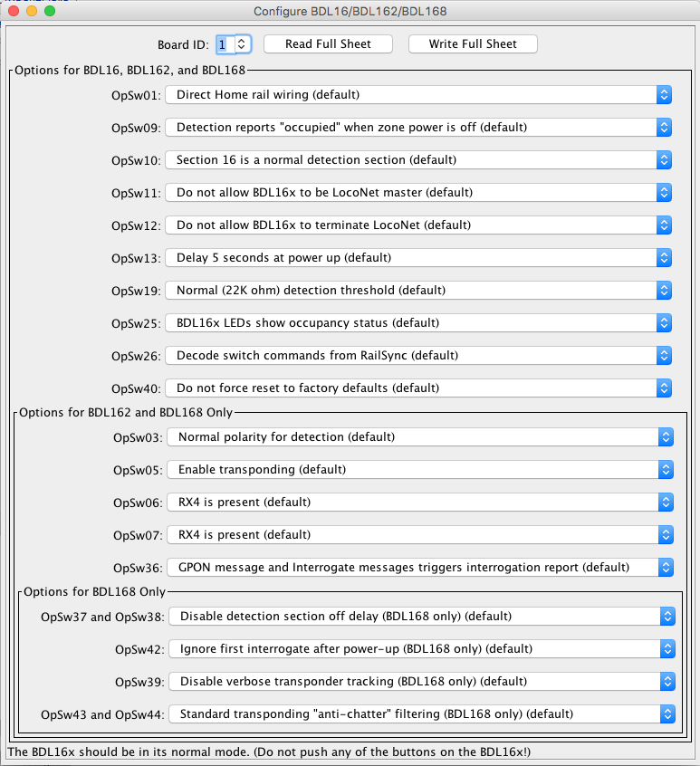This screenshot has height=766, width=700.
Task: Open the OpSw43 and OpSw44 anti-chatter dropdown
Action: [x=422, y=714]
